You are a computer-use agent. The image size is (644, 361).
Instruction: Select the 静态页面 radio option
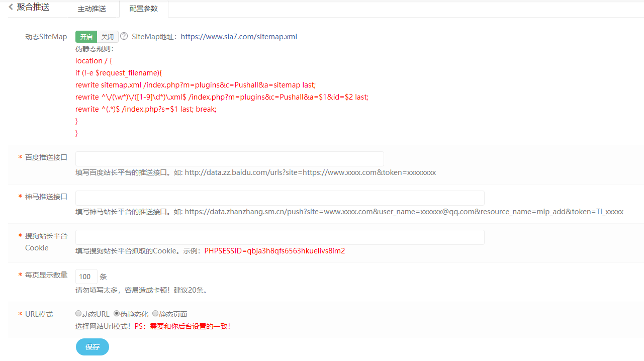click(155, 314)
